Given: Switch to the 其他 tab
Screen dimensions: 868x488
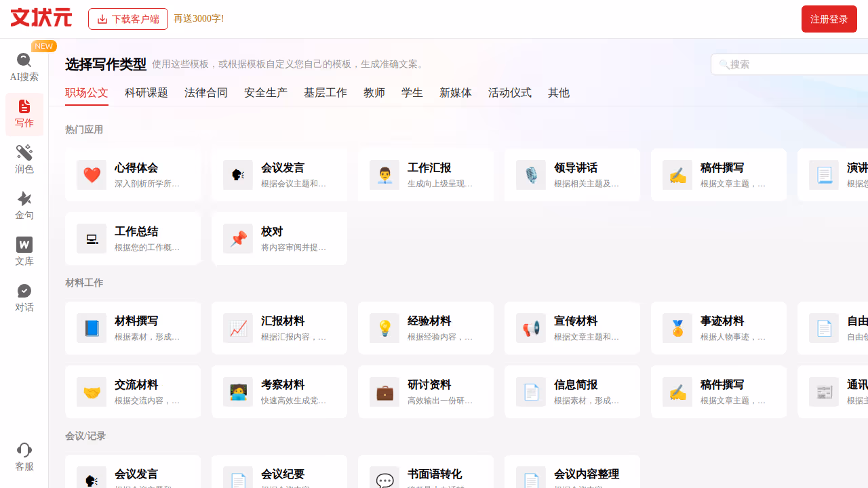Looking at the screenshot, I should coord(559,93).
